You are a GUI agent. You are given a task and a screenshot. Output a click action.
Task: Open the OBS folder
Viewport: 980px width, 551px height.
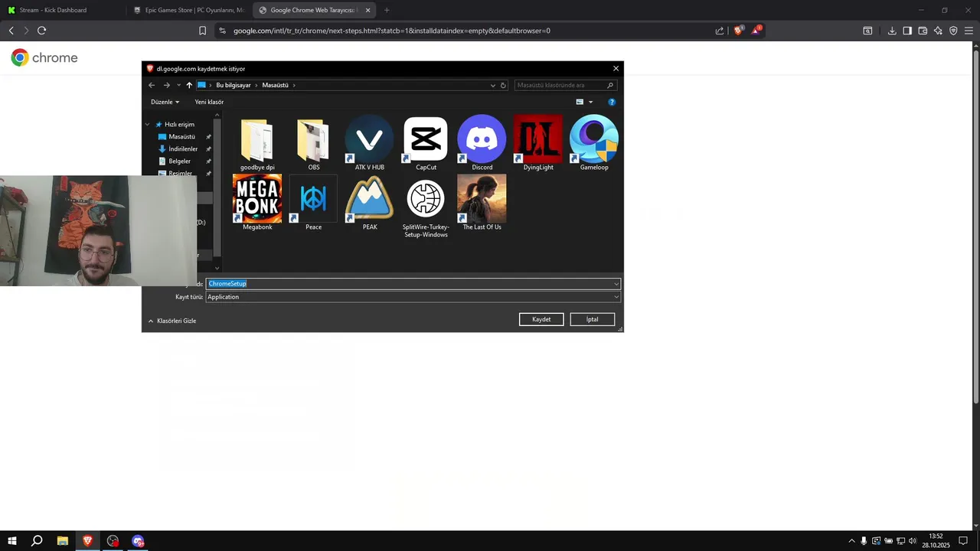click(314, 144)
